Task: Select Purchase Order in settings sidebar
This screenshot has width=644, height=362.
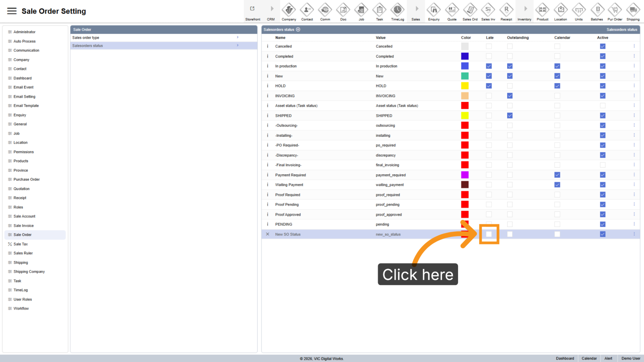Action: click(x=26, y=179)
